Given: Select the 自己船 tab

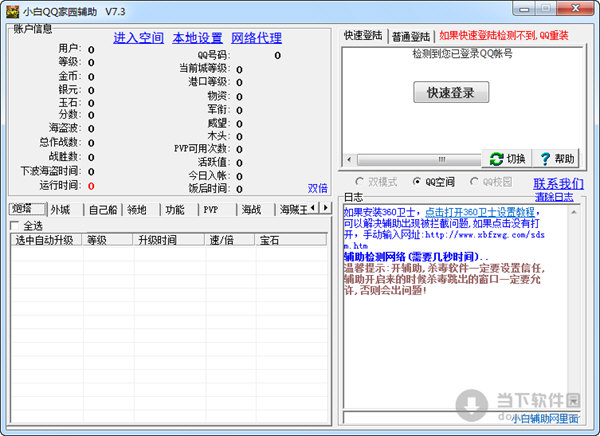Looking at the screenshot, I should pos(103,210).
